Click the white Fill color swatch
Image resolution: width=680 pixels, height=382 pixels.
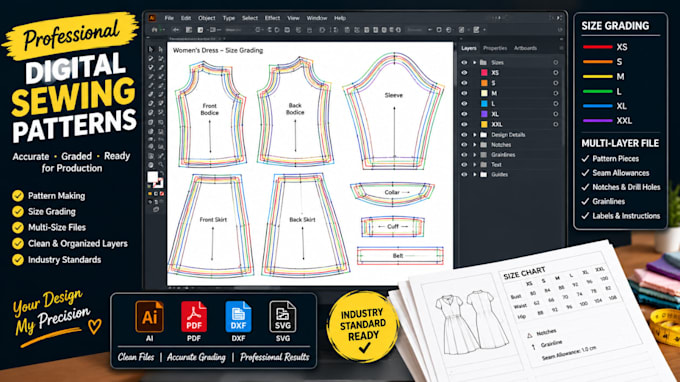[x=152, y=177]
